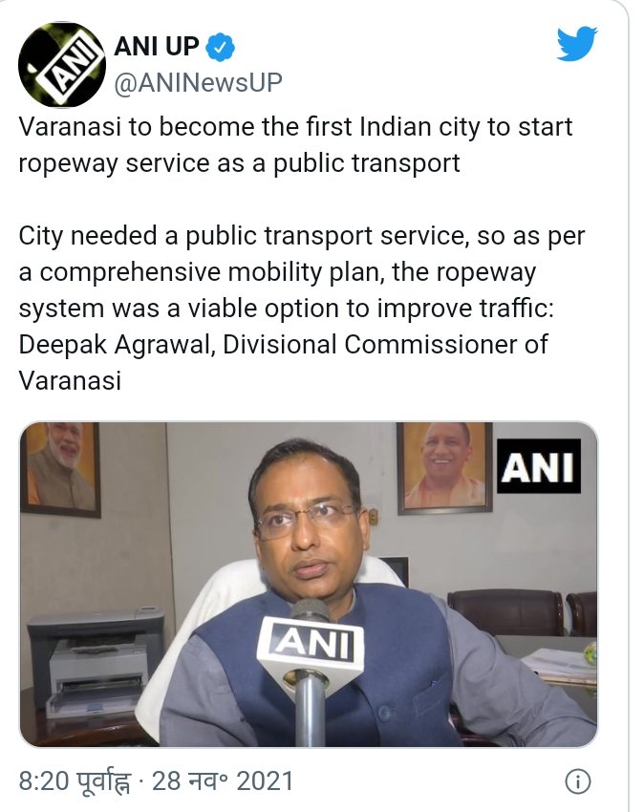Image resolution: width=644 pixels, height=812 pixels.
Task: Open the tweet info icon
Action: click(577, 781)
